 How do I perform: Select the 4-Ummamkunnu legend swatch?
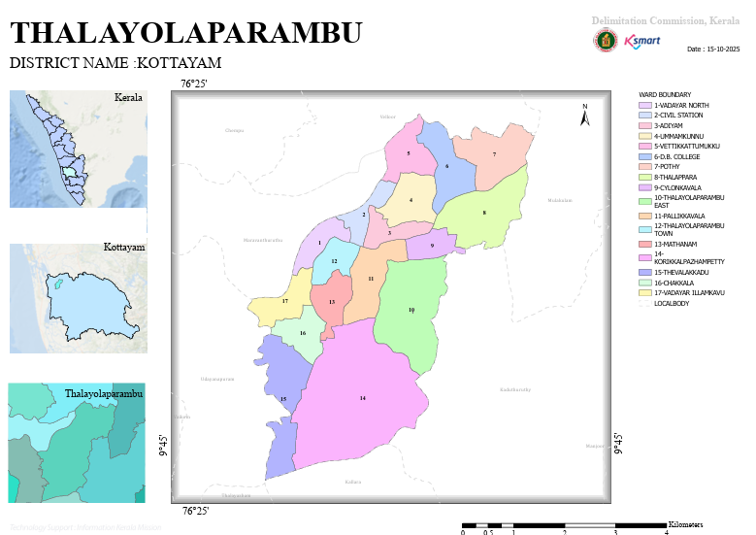[x=645, y=136]
